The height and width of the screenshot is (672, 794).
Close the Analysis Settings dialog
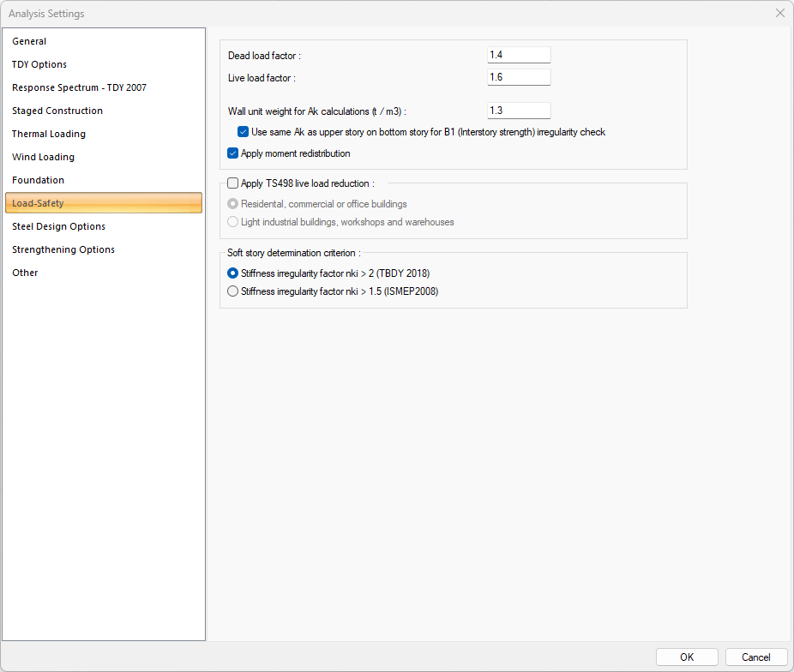tap(779, 13)
